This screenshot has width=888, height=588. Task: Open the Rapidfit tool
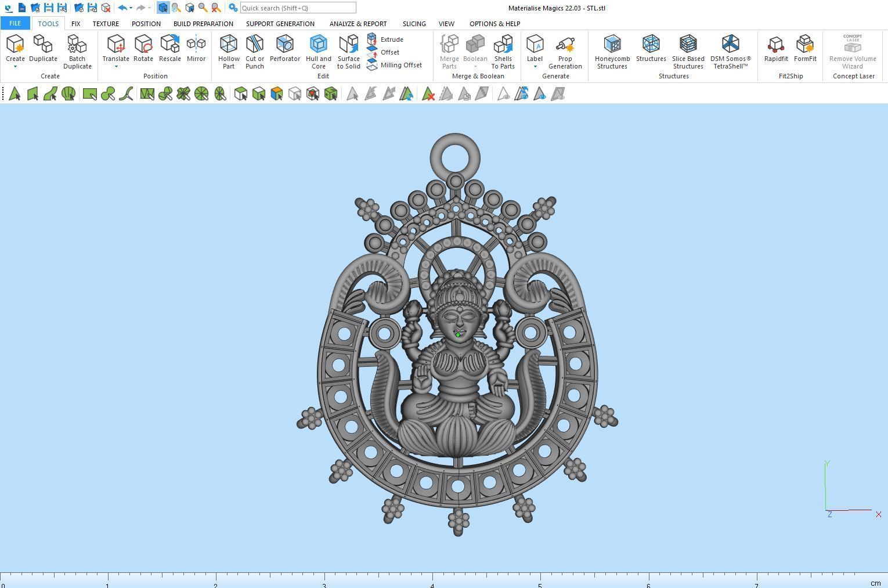[776, 49]
